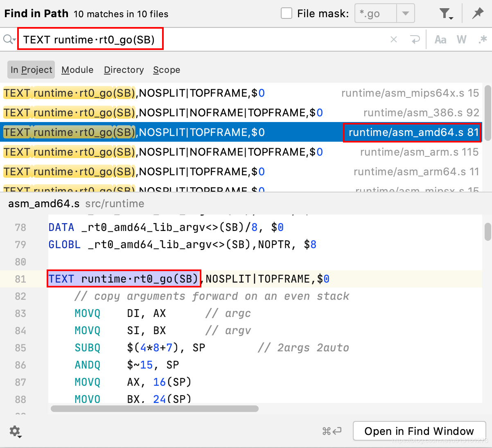Enable the File mask checkbox

pyautogui.click(x=287, y=14)
